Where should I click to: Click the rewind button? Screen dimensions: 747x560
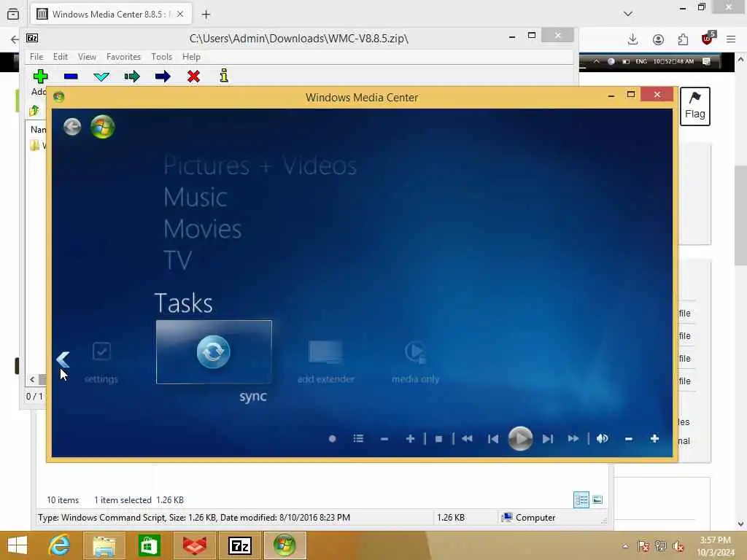(467, 438)
